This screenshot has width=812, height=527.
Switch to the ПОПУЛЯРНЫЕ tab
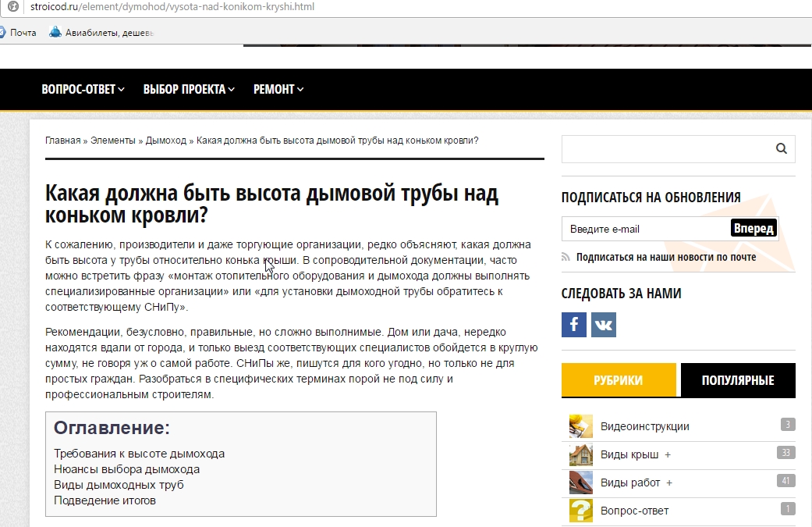click(x=738, y=380)
